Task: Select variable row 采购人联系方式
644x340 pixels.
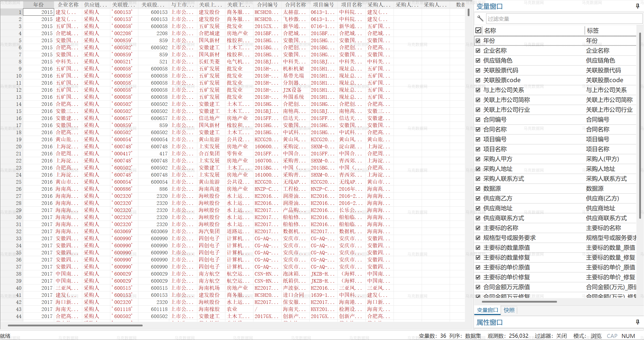Action: point(555,179)
